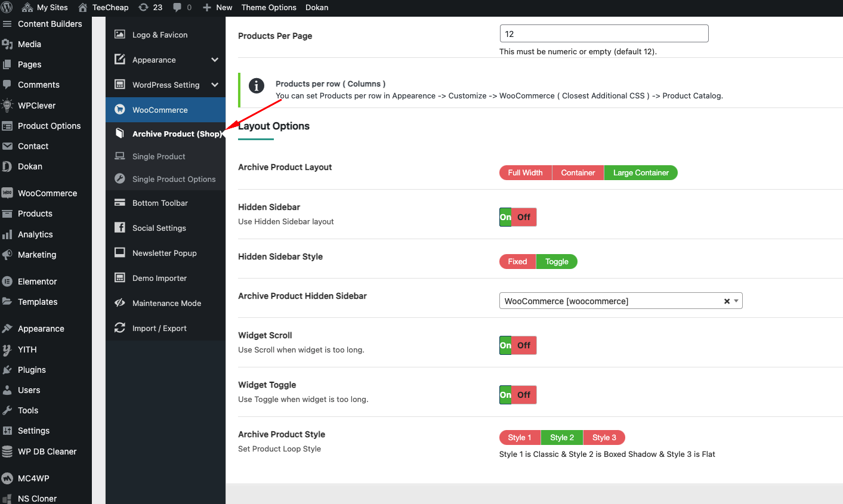Open the Archive Product (Shop) subsection
843x504 pixels.
click(x=165, y=134)
